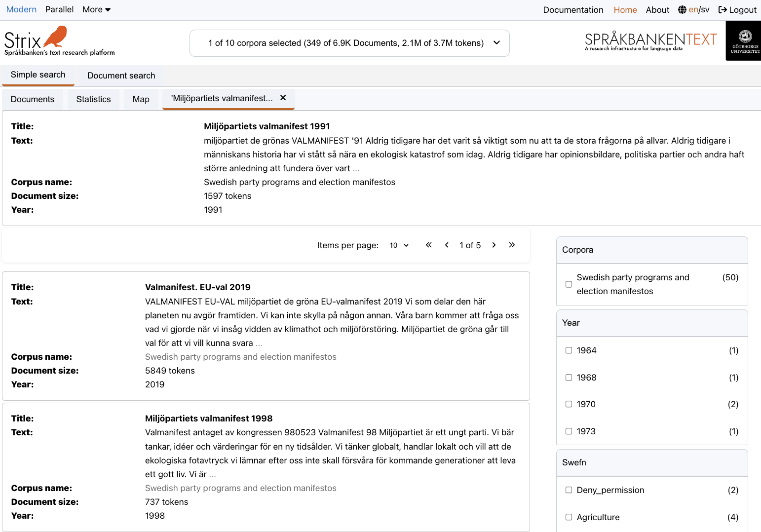Click the Språkbanken Text logo

click(651, 41)
